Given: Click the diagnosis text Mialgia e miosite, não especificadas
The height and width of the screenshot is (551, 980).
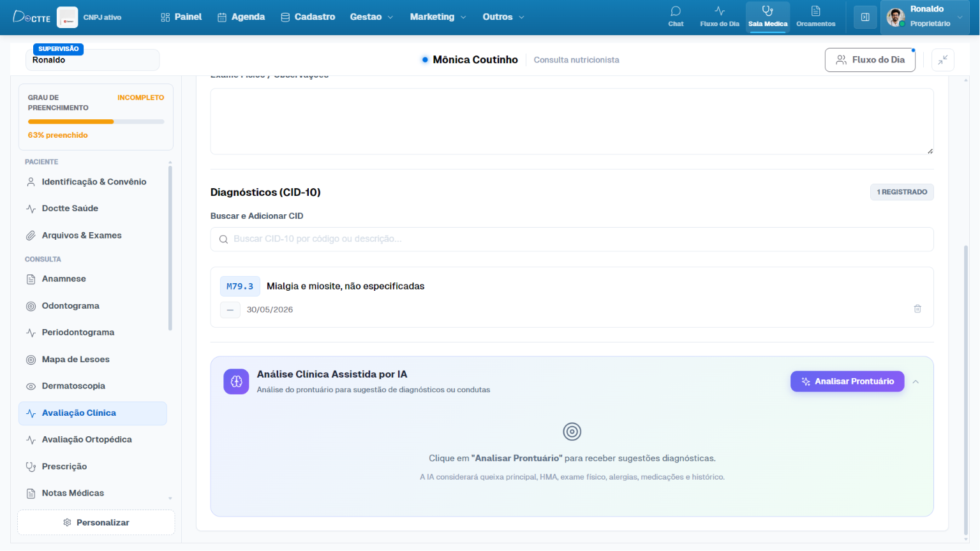Looking at the screenshot, I should 346,286.
